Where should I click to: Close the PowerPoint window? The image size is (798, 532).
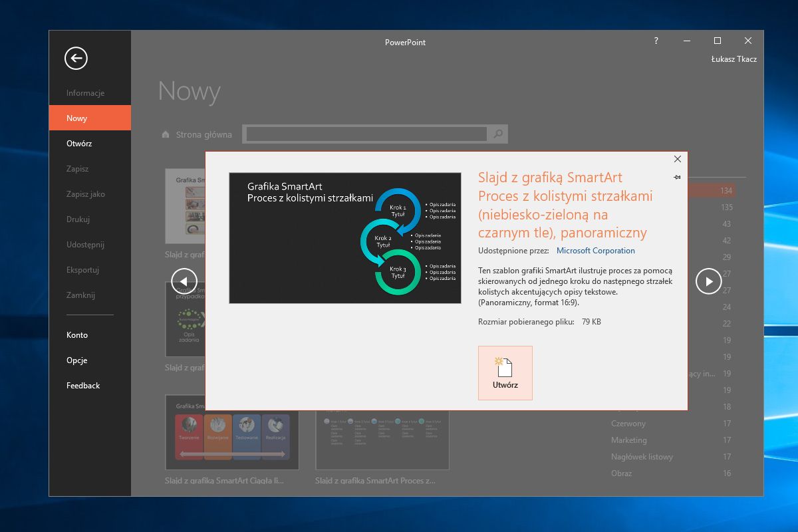tap(748, 41)
